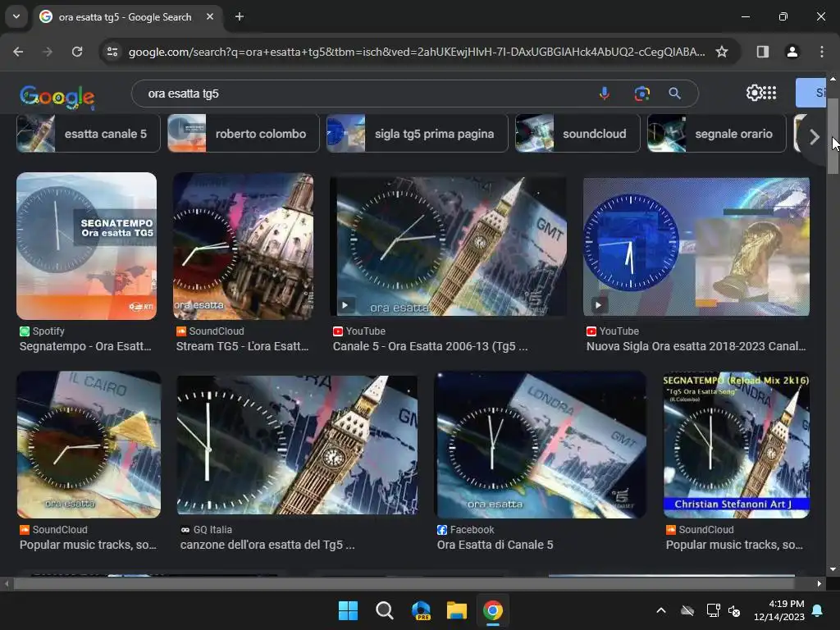
Task: Go back using the browser back arrow
Action: tap(18, 52)
